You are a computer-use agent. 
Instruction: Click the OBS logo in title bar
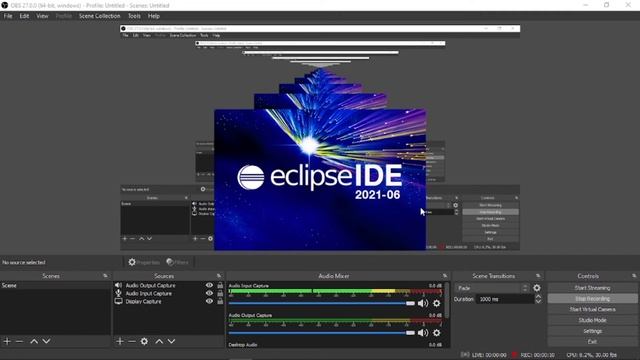coord(5,5)
